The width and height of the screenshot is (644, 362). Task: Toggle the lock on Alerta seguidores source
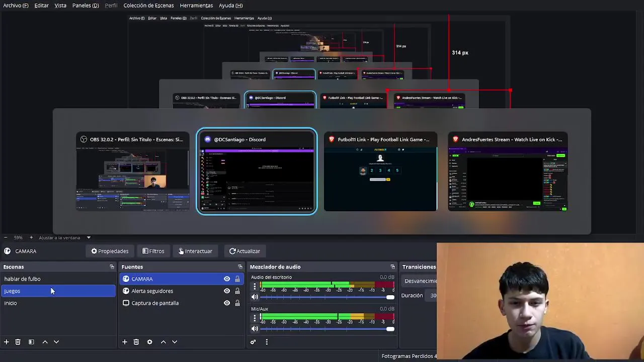[x=237, y=291]
